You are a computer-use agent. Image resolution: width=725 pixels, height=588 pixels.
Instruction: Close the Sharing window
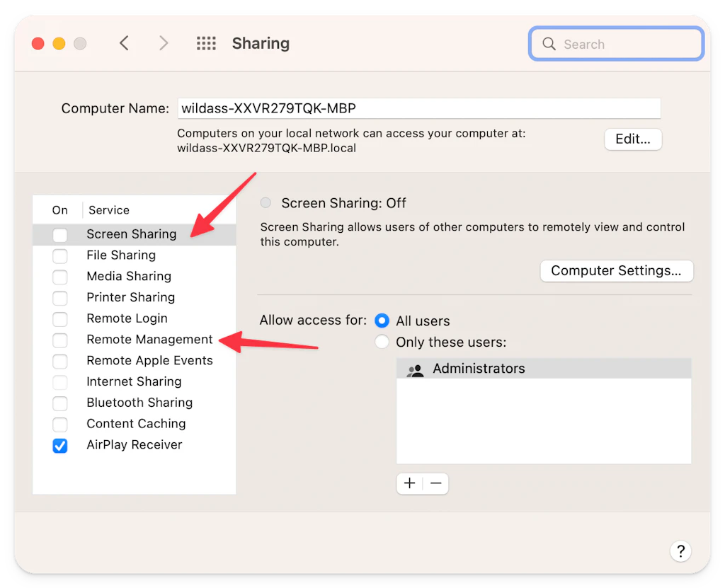38,43
